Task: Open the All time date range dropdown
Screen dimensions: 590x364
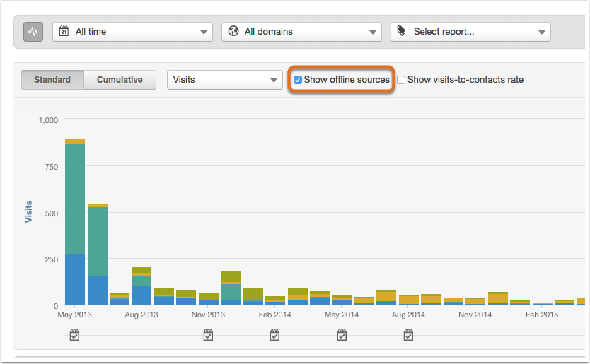Action: pyautogui.click(x=132, y=32)
